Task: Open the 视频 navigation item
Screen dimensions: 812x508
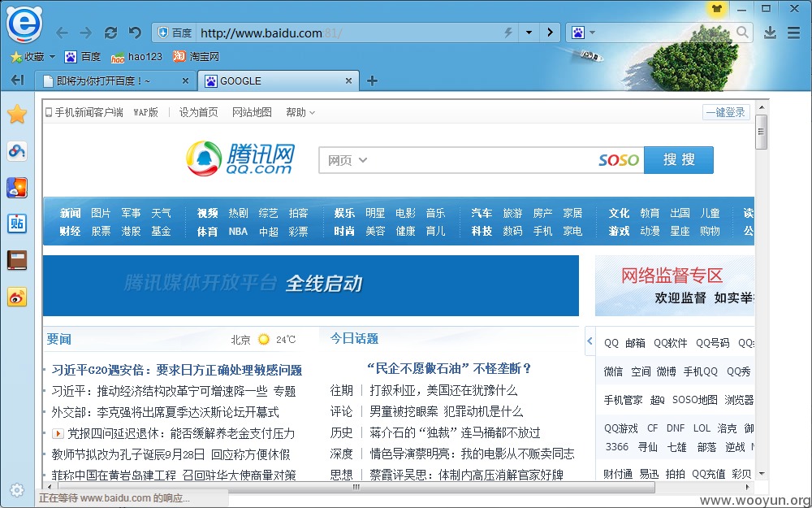Action: [x=207, y=213]
